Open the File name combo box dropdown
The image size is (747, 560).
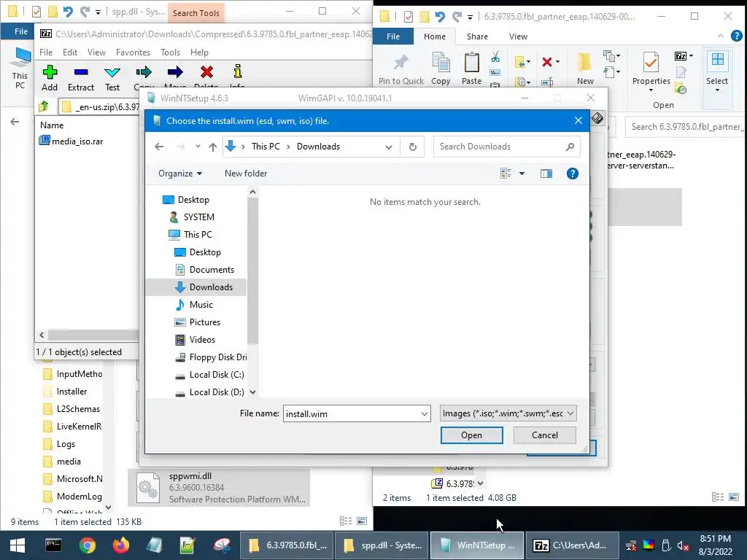[424, 414]
